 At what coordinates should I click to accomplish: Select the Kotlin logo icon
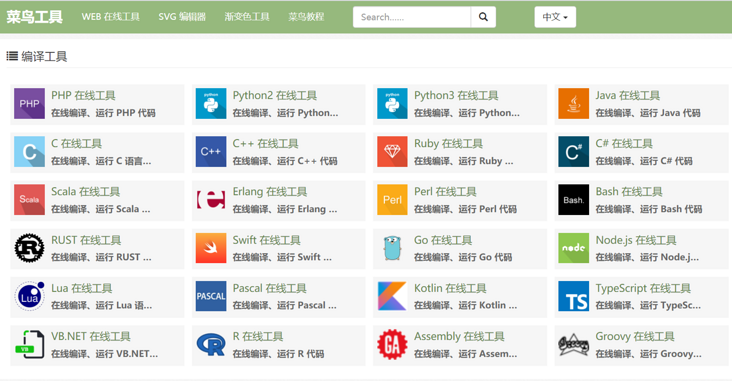(392, 296)
